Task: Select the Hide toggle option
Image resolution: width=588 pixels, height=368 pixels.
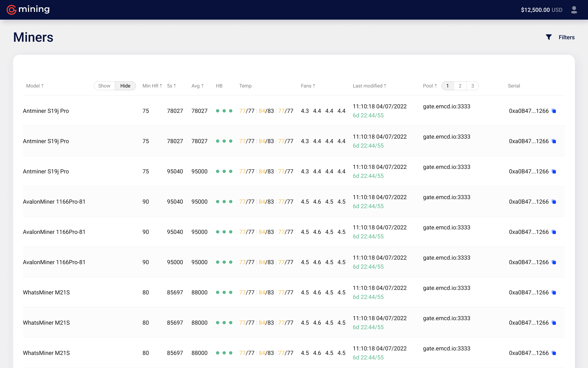Action: tap(125, 86)
